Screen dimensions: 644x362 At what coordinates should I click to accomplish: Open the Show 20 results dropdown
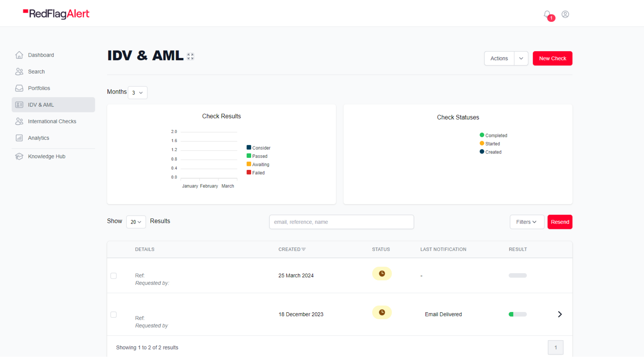coord(136,222)
